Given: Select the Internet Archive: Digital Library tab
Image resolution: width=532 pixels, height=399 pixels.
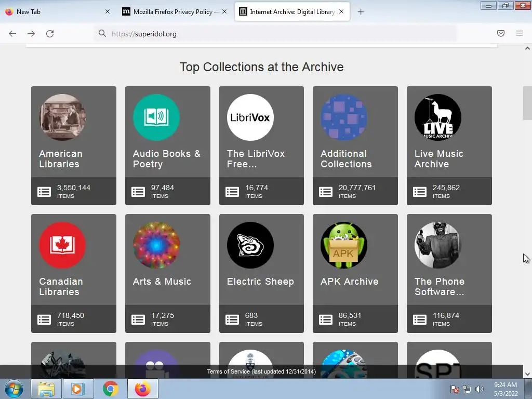Looking at the screenshot, I should coord(292,11).
